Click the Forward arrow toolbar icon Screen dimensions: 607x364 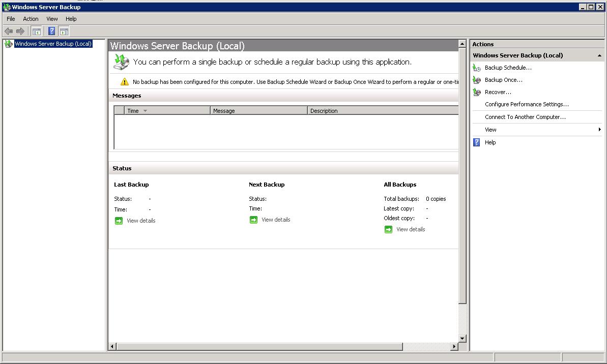[x=20, y=32]
